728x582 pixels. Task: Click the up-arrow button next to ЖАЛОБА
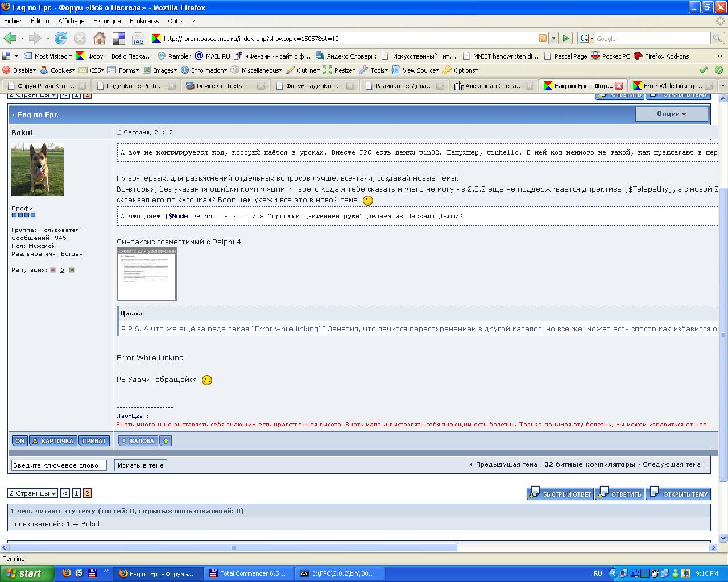click(x=166, y=440)
